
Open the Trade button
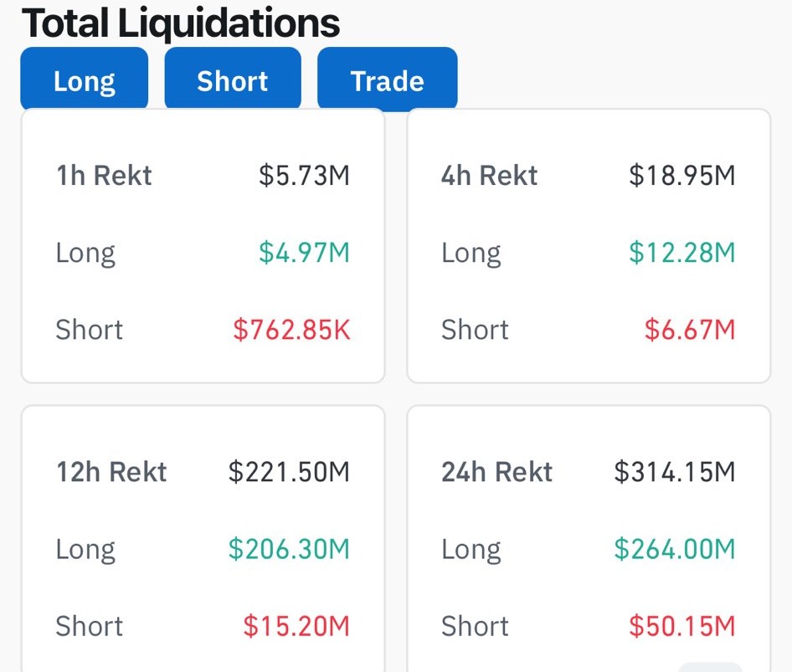[x=387, y=80]
